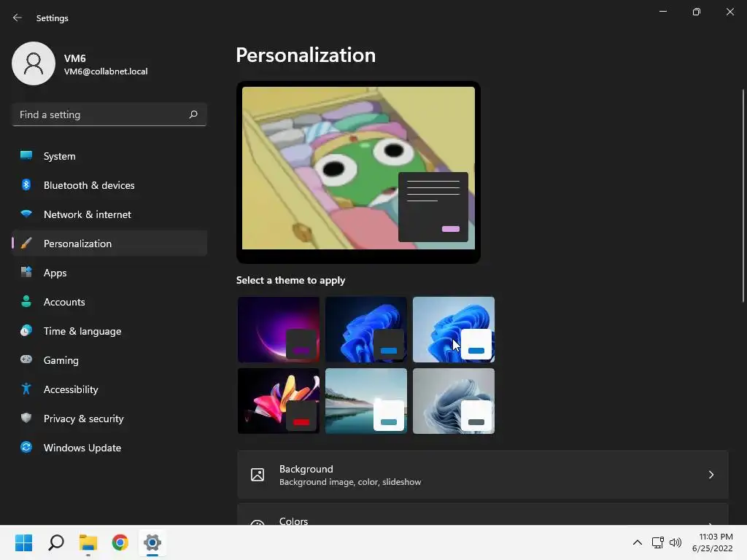
Task: Click the VM6@collabnet.local account text
Action: click(106, 71)
